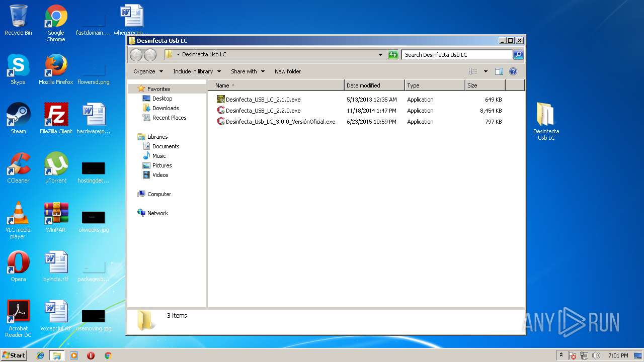Viewport: 644px width, 362px height.
Task: Select Network in navigation pane
Action: pos(152,213)
